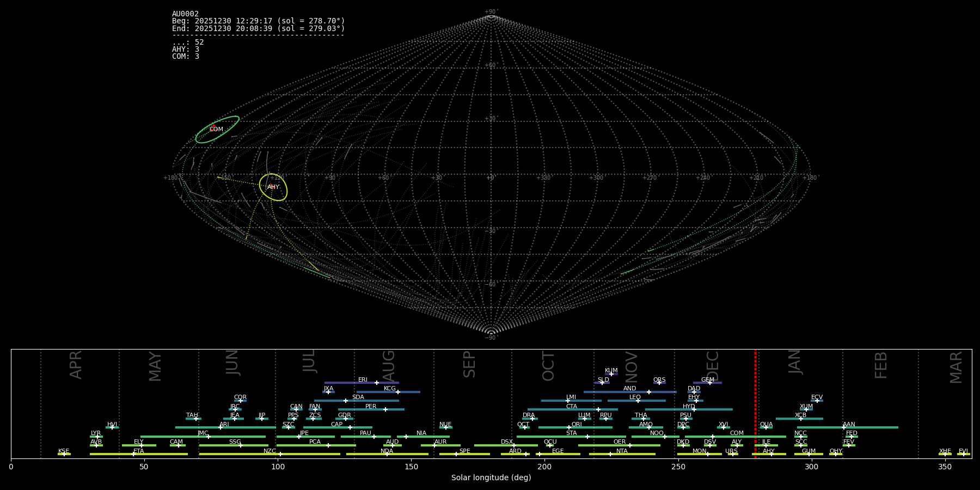Click the 'AHY: 3' count in legend
The width and height of the screenshot is (980, 490).
pos(185,50)
